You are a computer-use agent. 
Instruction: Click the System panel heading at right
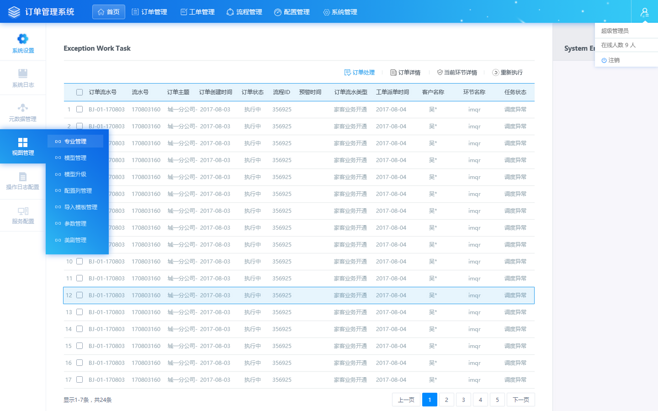coord(580,48)
